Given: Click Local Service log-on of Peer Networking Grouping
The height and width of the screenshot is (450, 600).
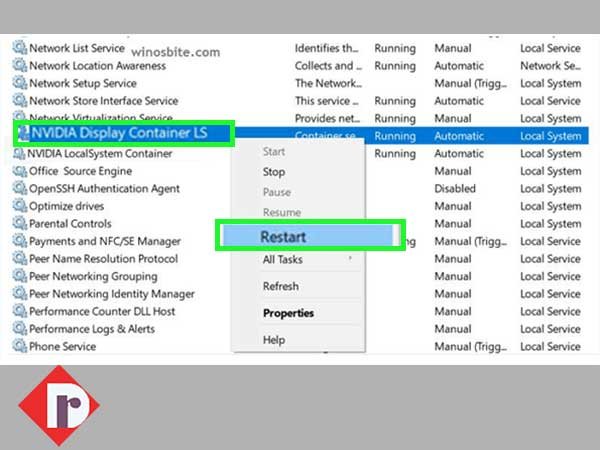Looking at the screenshot, I should click(551, 277).
